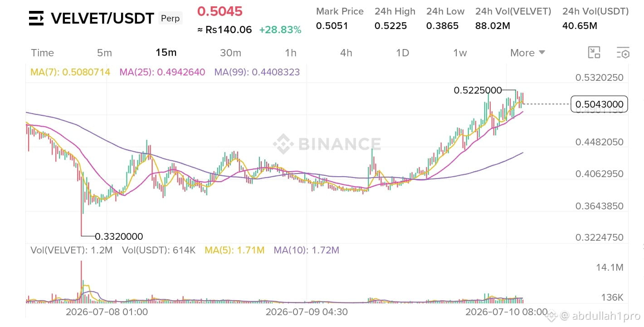Select the 15m interval tab

click(x=166, y=53)
